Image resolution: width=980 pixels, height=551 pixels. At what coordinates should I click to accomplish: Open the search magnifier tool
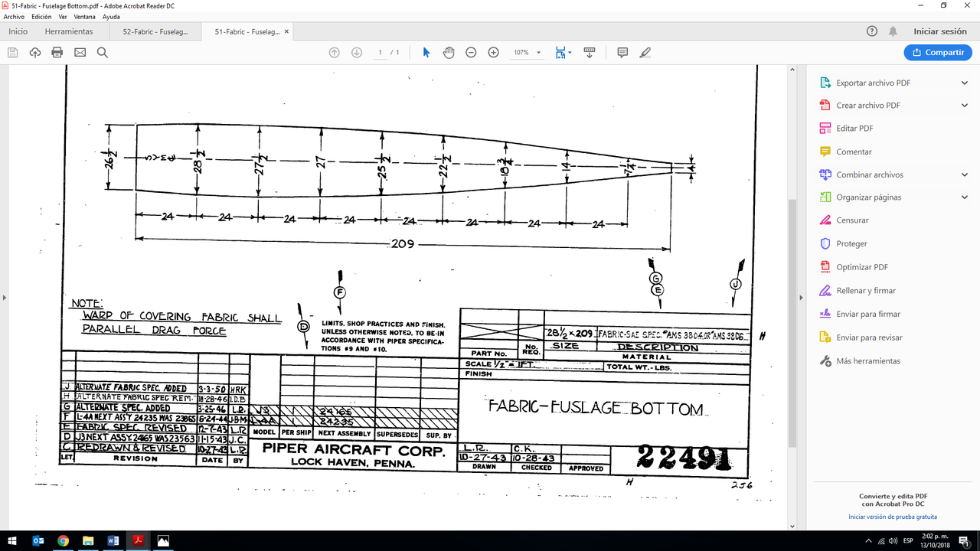(x=102, y=52)
